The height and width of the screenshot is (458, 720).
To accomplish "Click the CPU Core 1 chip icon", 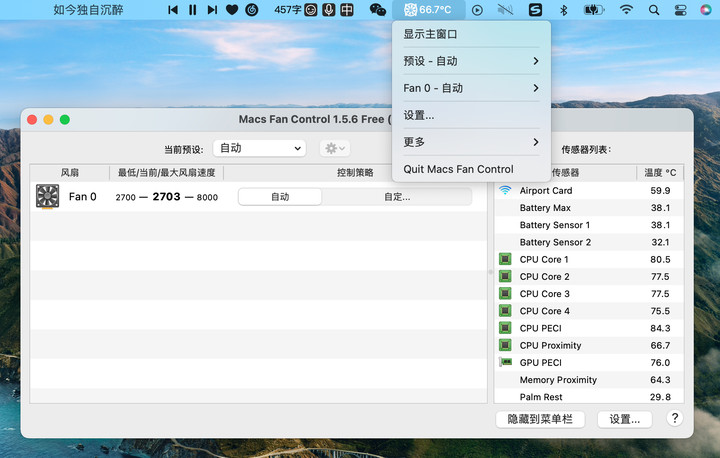I will [505, 259].
